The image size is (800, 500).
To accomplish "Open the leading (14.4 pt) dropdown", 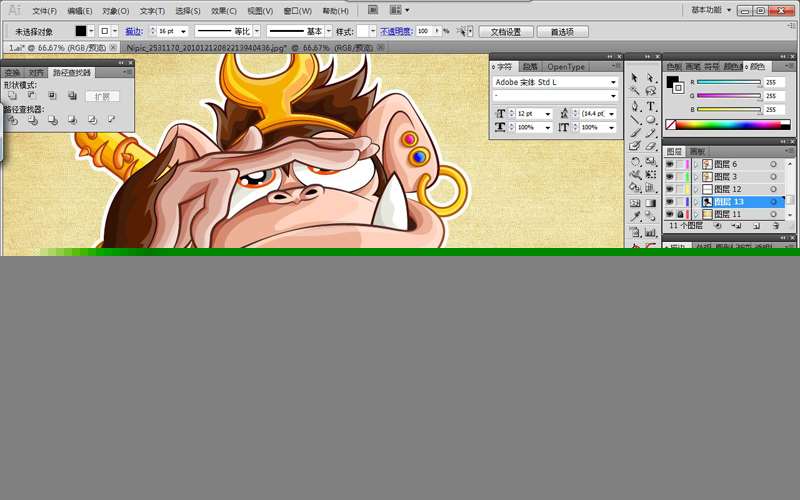I will 611,114.
